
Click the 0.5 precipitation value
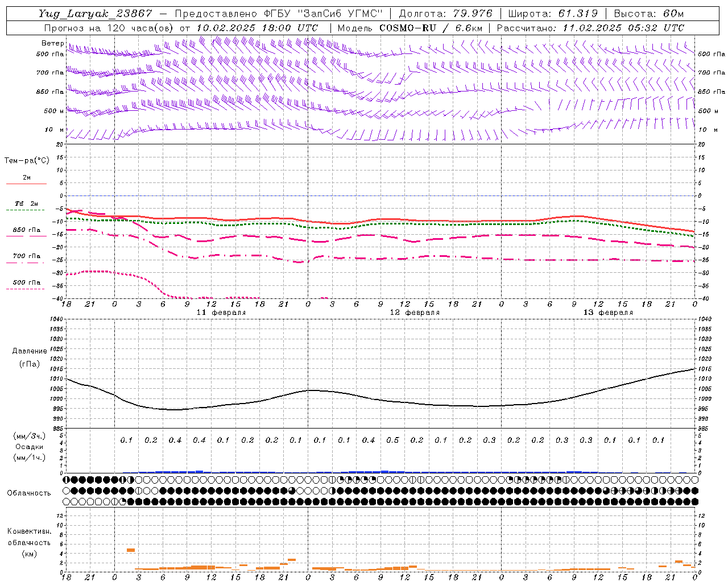click(392, 440)
